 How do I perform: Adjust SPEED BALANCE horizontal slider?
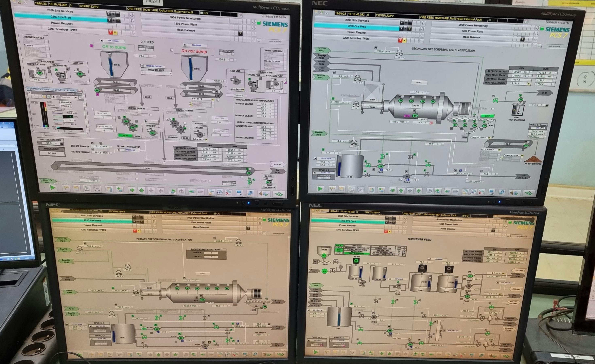[156, 73]
